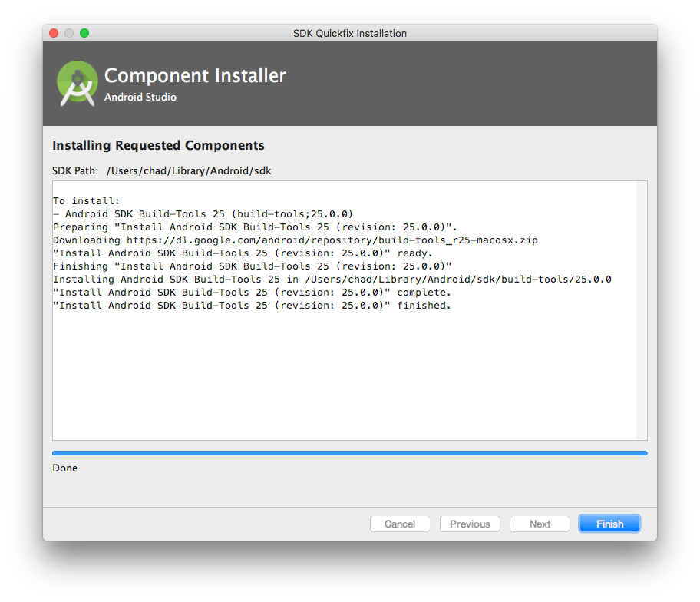This screenshot has width=700, height=602.
Task: Click the 'Downloading https://dl.google.com' log line
Action: [x=295, y=240]
